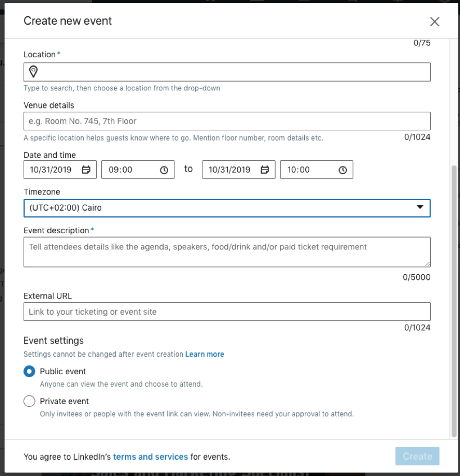
Task: Open the end date calendar picker icon
Action: tap(265, 170)
